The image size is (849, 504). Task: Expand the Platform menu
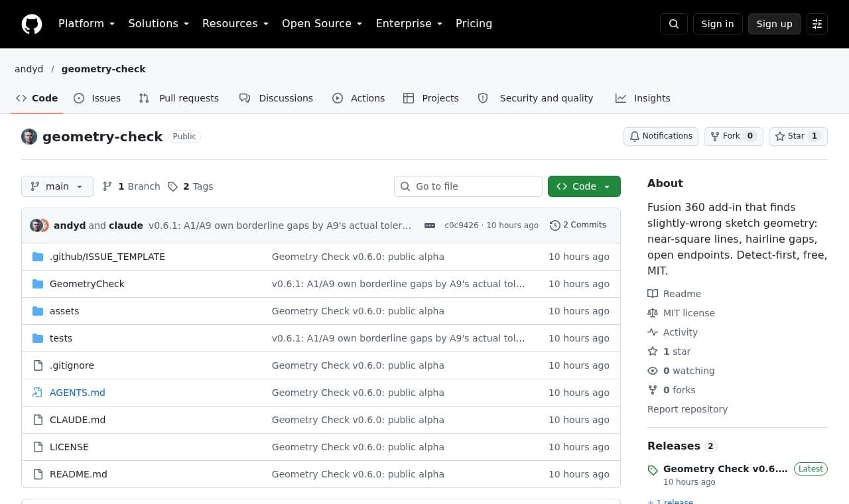pos(86,24)
